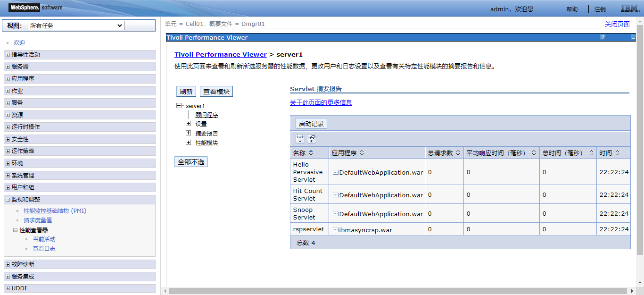644x295 pixels.
Task: Expand the 服务 navigation section
Action: (8, 103)
